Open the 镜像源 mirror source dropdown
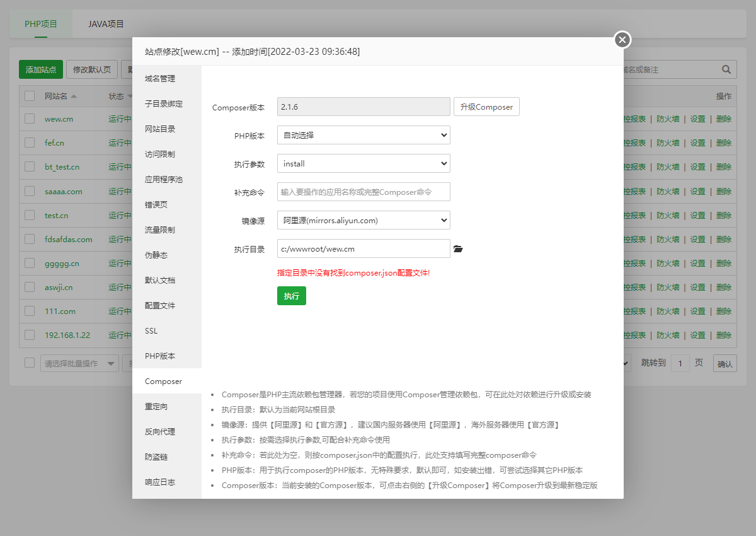756x536 pixels. pos(364,220)
